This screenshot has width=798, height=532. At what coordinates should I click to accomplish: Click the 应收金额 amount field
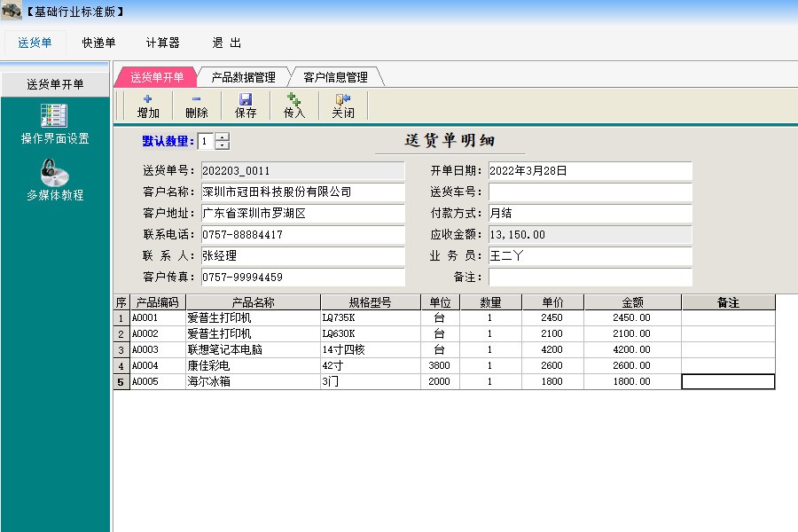click(590, 234)
